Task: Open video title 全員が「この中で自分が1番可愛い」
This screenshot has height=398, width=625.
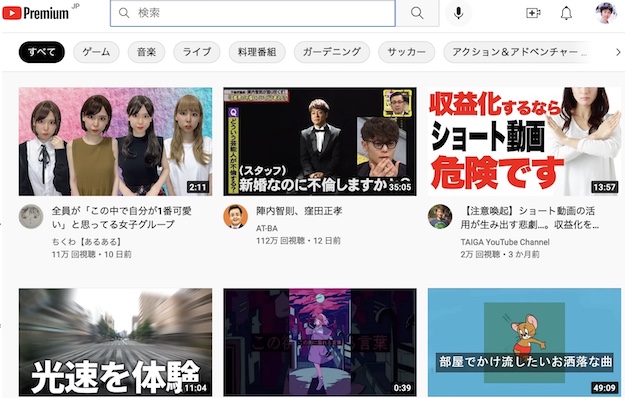Action: pyautogui.click(x=122, y=218)
